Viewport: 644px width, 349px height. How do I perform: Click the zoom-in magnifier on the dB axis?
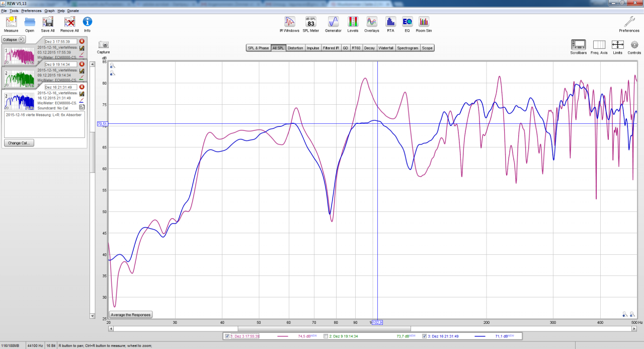[113, 65]
